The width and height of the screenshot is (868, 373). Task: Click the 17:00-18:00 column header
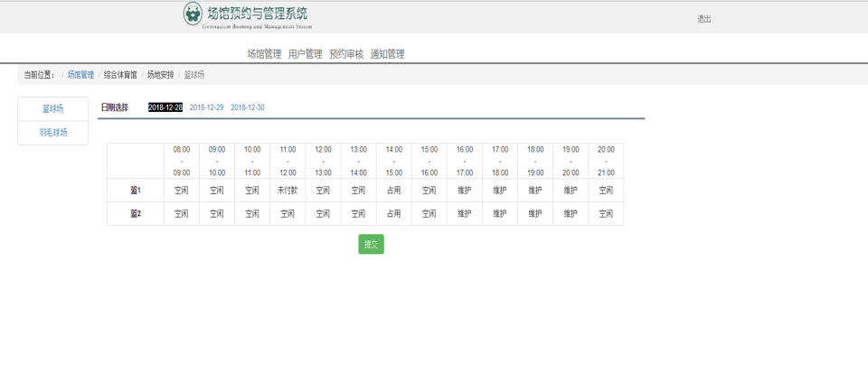(x=500, y=161)
